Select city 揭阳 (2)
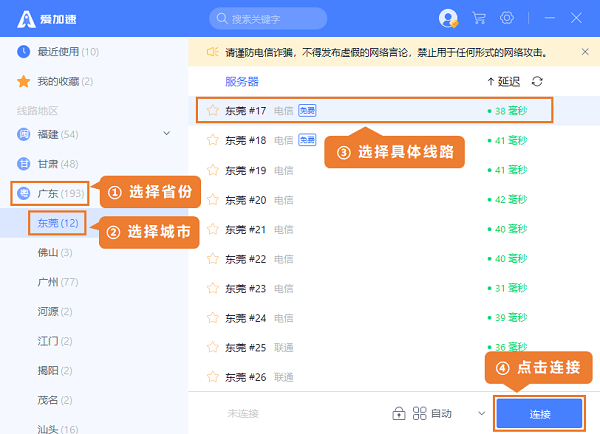This screenshot has height=434, width=600. (55, 370)
